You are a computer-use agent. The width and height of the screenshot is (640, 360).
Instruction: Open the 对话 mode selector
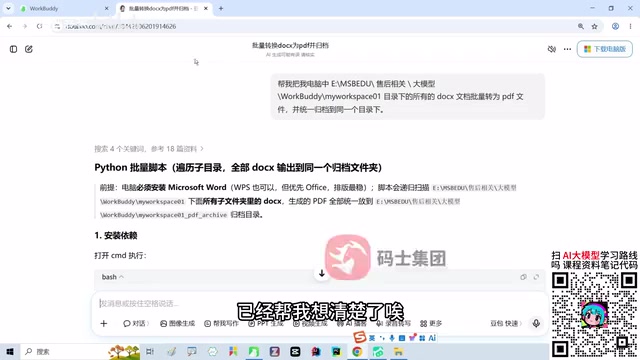[136, 323]
